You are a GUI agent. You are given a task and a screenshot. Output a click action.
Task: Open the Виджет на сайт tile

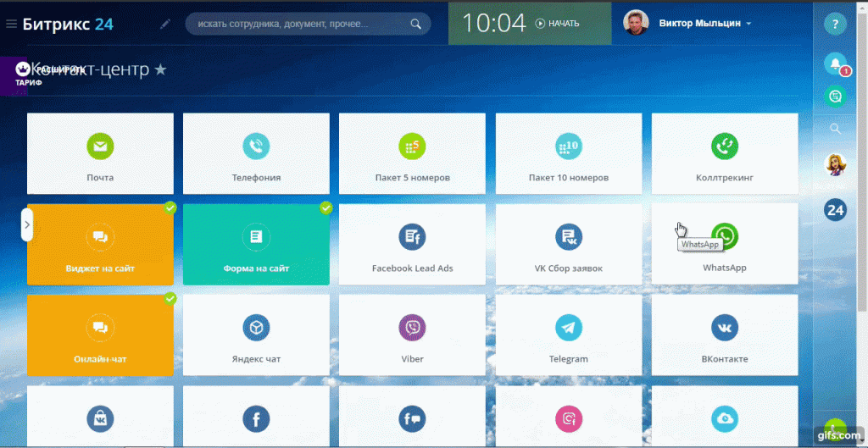point(100,245)
